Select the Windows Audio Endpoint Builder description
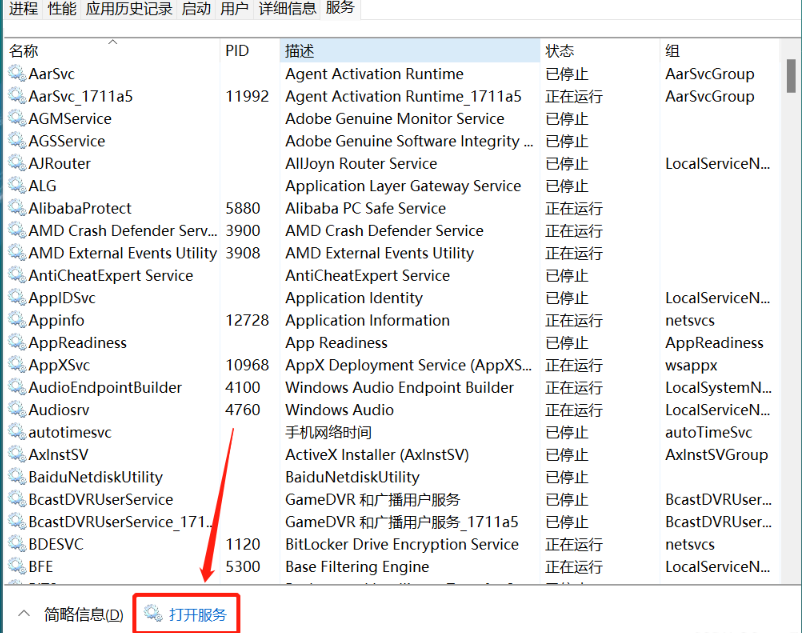The width and height of the screenshot is (802, 633). [x=399, y=388]
